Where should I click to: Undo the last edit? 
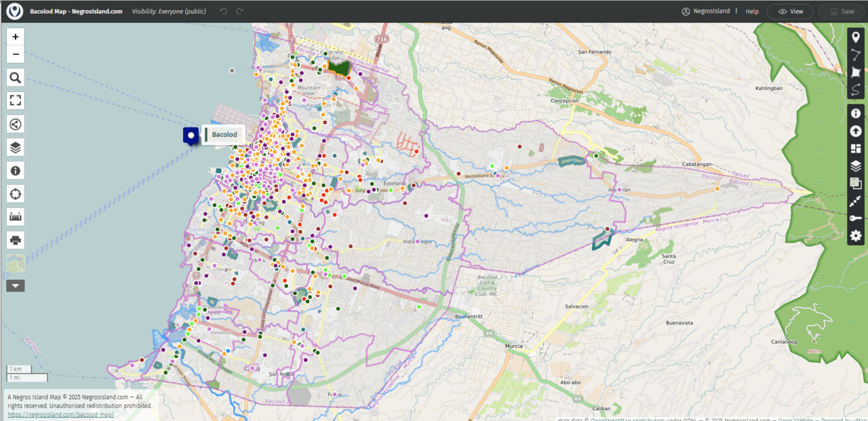pos(224,12)
